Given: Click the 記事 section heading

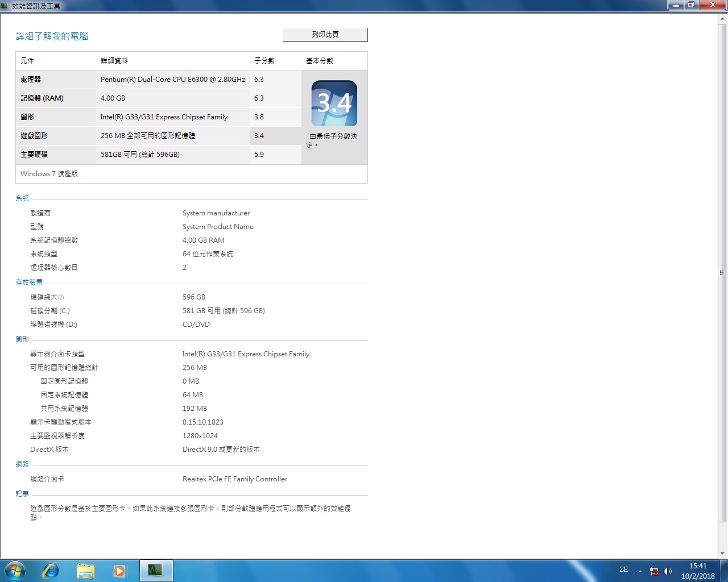Looking at the screenshot, I should tap(22, 494).
